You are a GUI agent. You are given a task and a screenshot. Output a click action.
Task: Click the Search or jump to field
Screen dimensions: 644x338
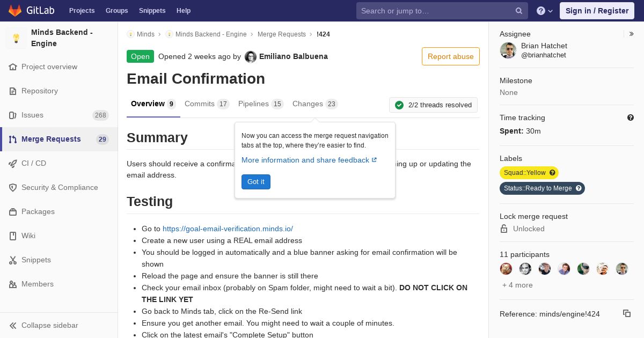tap(442, 11)
